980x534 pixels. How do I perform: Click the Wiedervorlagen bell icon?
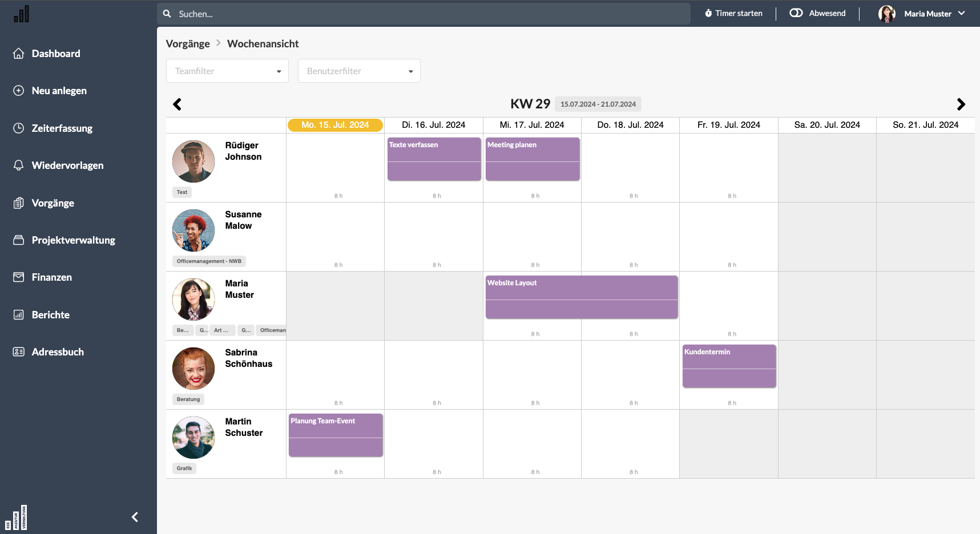[19, 165]
